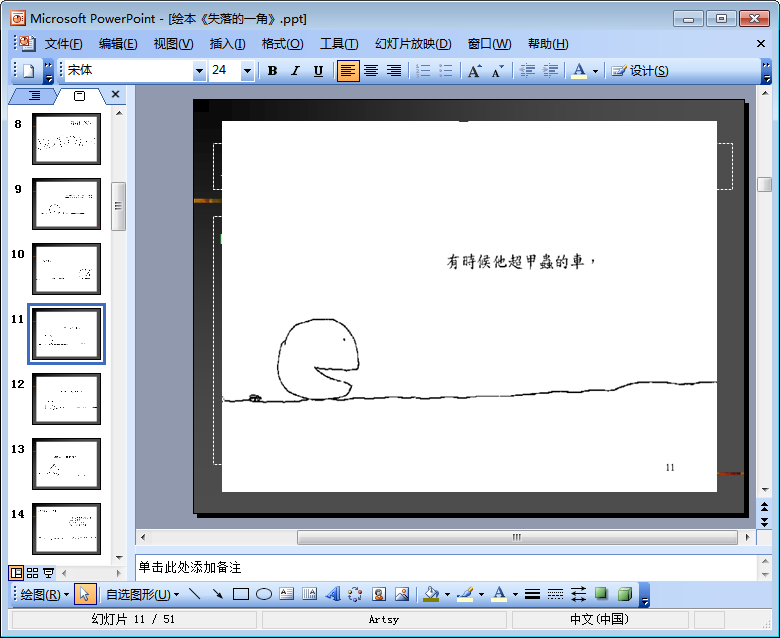
Task: Decrease indent level
Action: coord(527,71)
